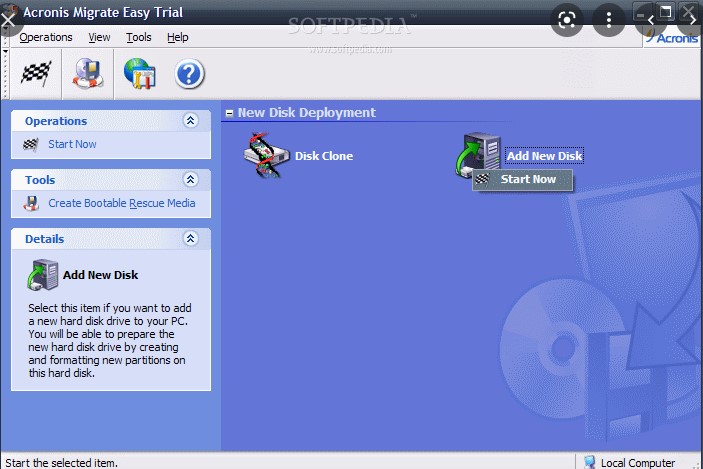This screenshot has height=469, width=703.
Task: Open the View menu
Action: (99, 37)
